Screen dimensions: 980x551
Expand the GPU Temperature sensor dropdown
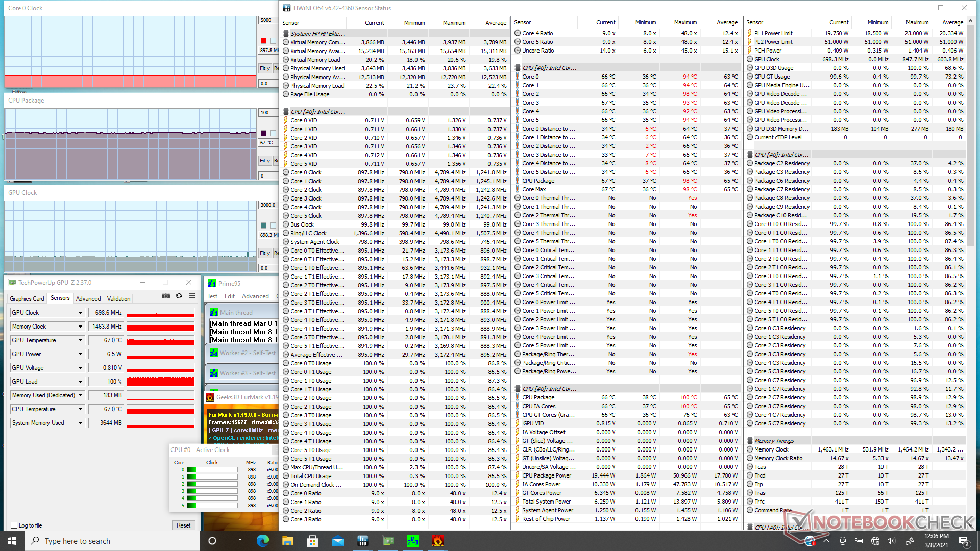[x=80, y=340]
